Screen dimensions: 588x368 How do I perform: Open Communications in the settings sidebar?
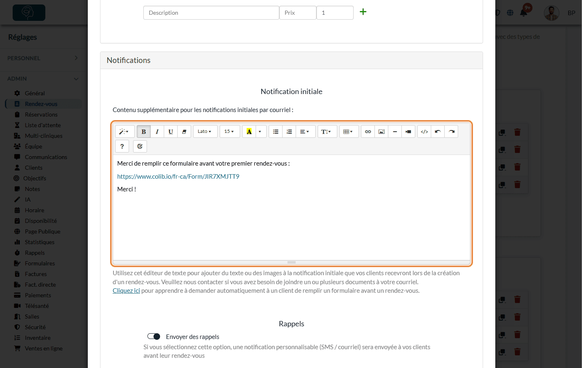(x=46, y=157)
